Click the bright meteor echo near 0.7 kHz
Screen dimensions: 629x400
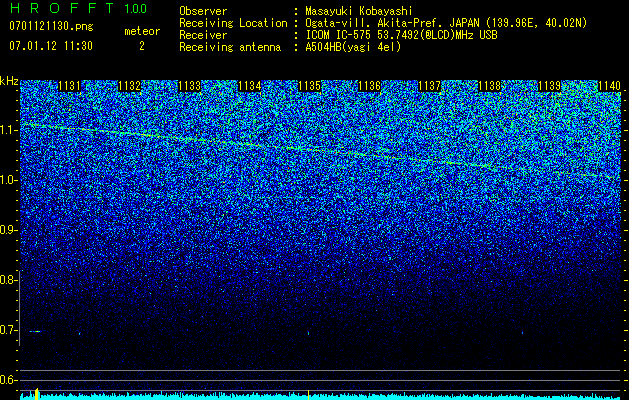35,331
